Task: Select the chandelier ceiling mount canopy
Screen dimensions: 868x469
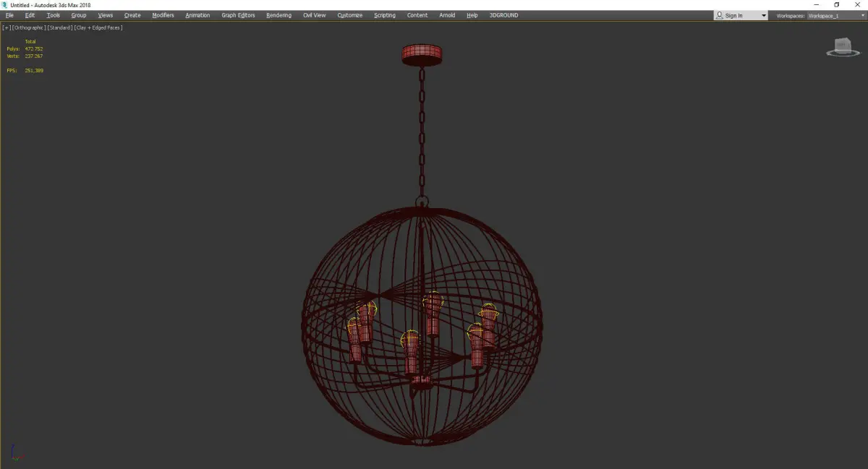Action: [x=422, y=55]
